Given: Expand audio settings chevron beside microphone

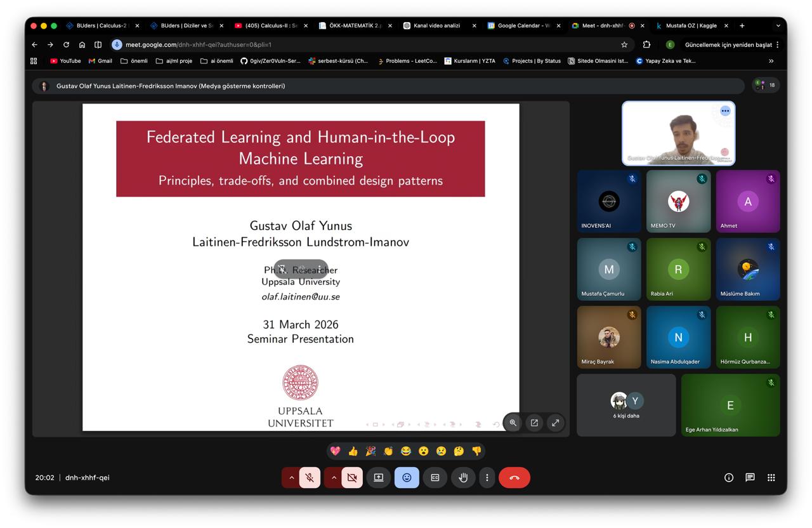Looking at the screenshot, I should point(291,477).
